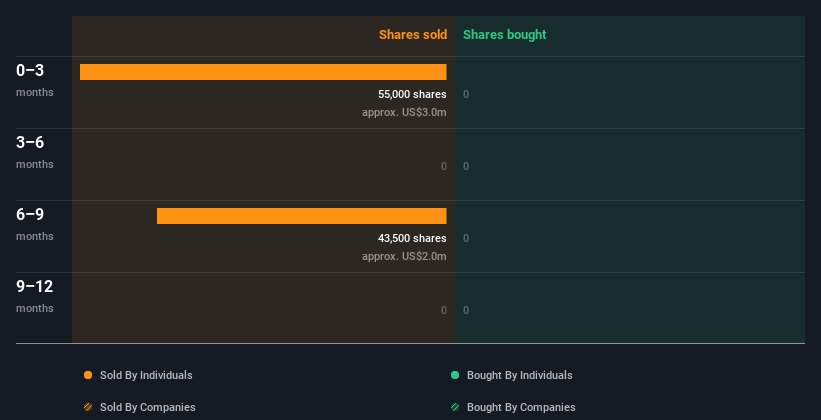Click the green Bought By Individuals legend dot

click(455, 375)
